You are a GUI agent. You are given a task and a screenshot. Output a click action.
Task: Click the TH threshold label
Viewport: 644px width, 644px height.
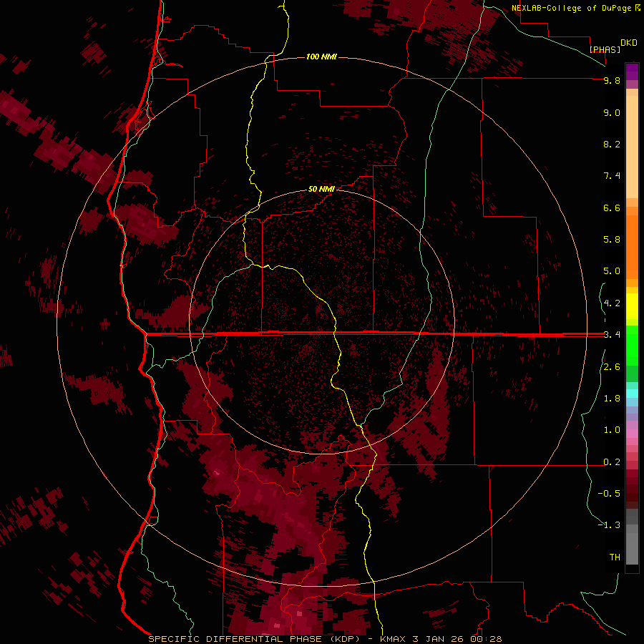coord(615,557)
